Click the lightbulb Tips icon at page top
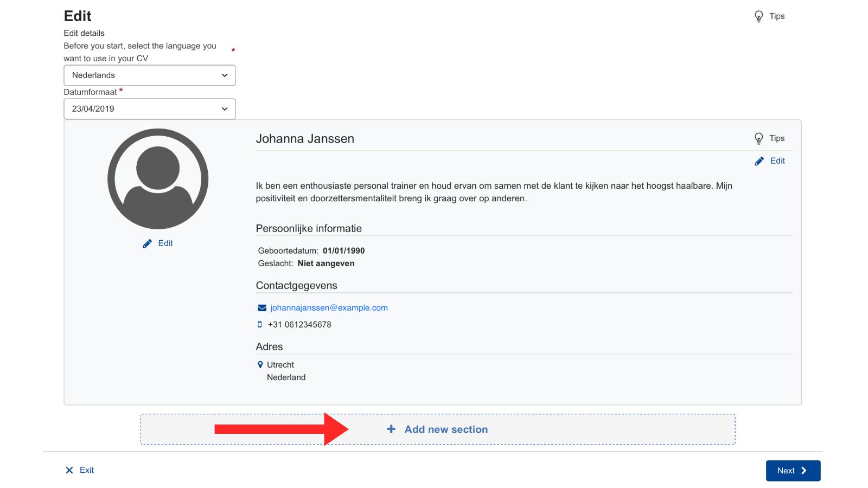This screenshot has height=488, width=868. coord(758,17)
